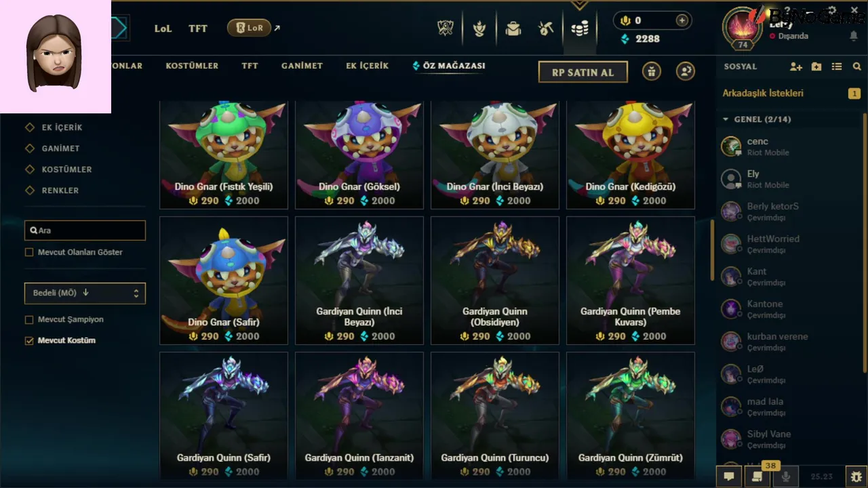868x488 pixels.
Task: Tick the Mevcut Şampiyon checkbox
Action: tap(29, 319)
